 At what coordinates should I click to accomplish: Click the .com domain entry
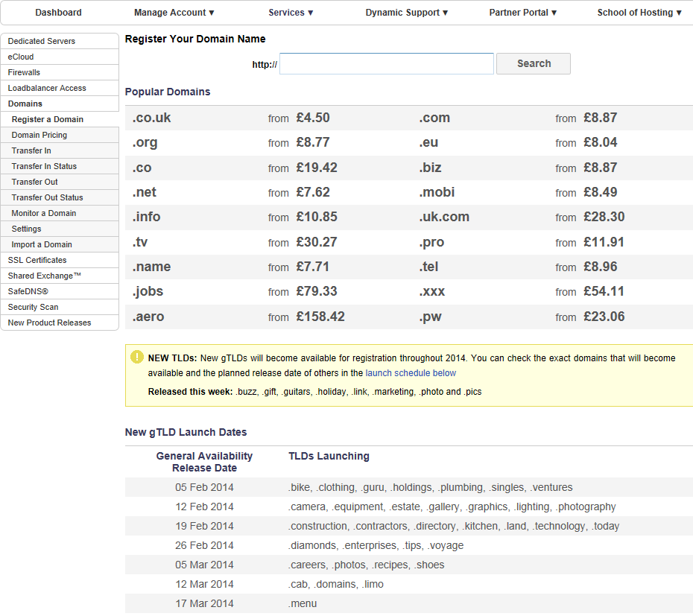click(434, 118)
